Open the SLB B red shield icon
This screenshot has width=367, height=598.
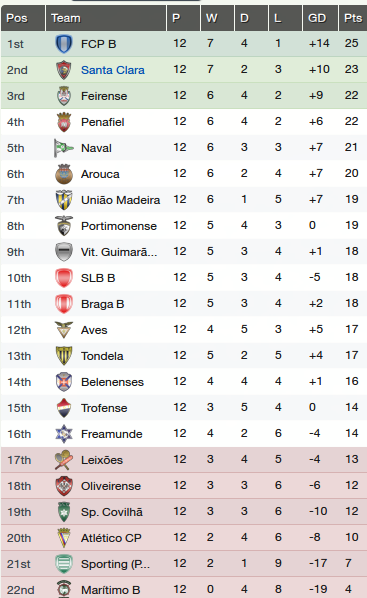pos(64,278)
